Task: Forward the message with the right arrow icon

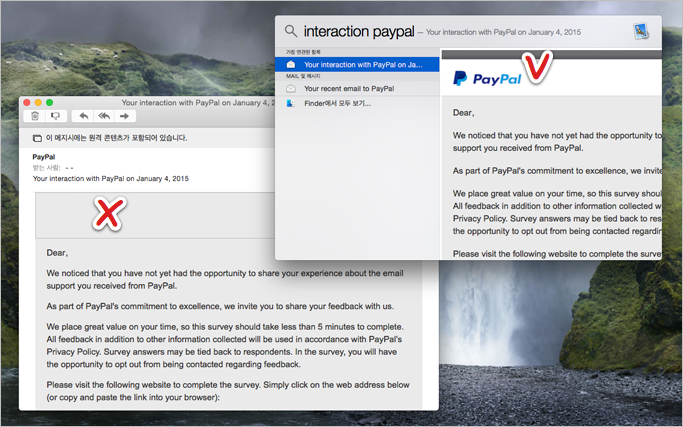Action: coord(124,116)
